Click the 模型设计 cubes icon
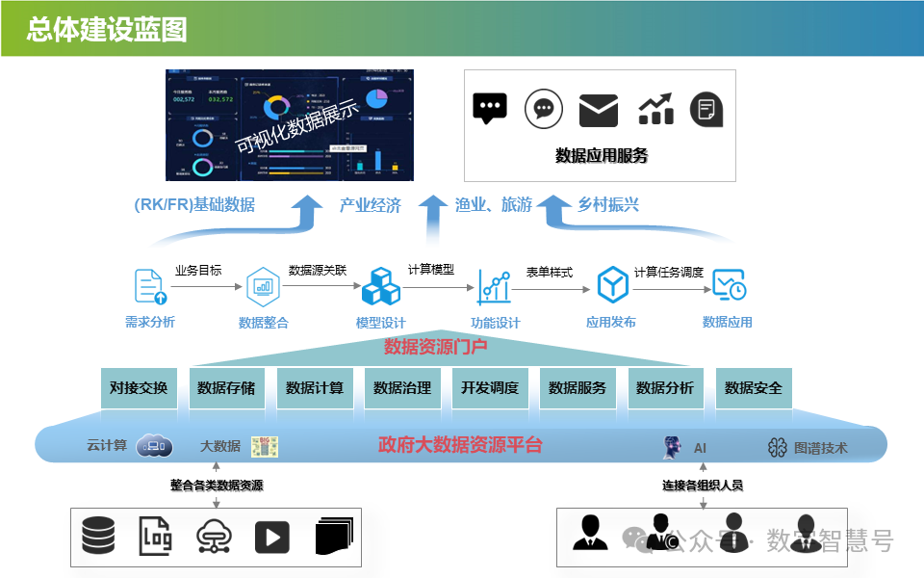Image resolution: width=924 pixels, height=578 pixels. [x=380, y=286]
